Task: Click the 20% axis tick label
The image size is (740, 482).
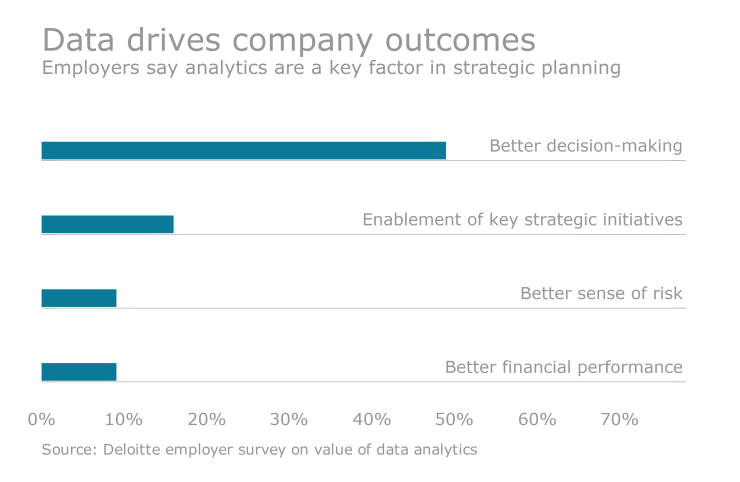Action: [206, 419]
